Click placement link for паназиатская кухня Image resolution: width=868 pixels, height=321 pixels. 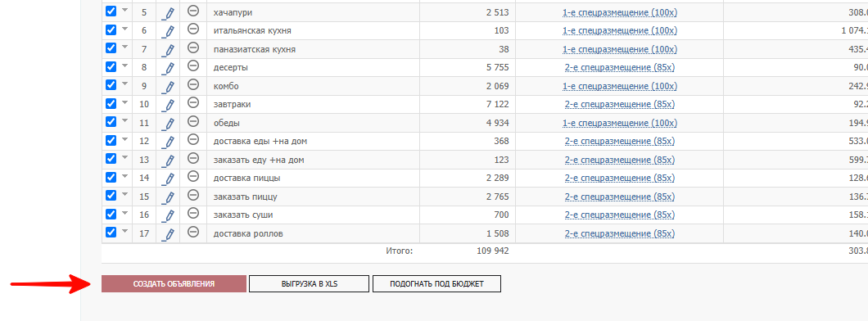(619, 49)
